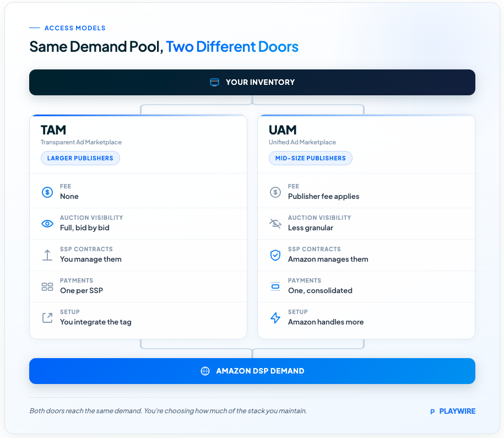Screen dimensions: 504x438
Task: Click the UAM payments consolidated icon
Action: 275,286
